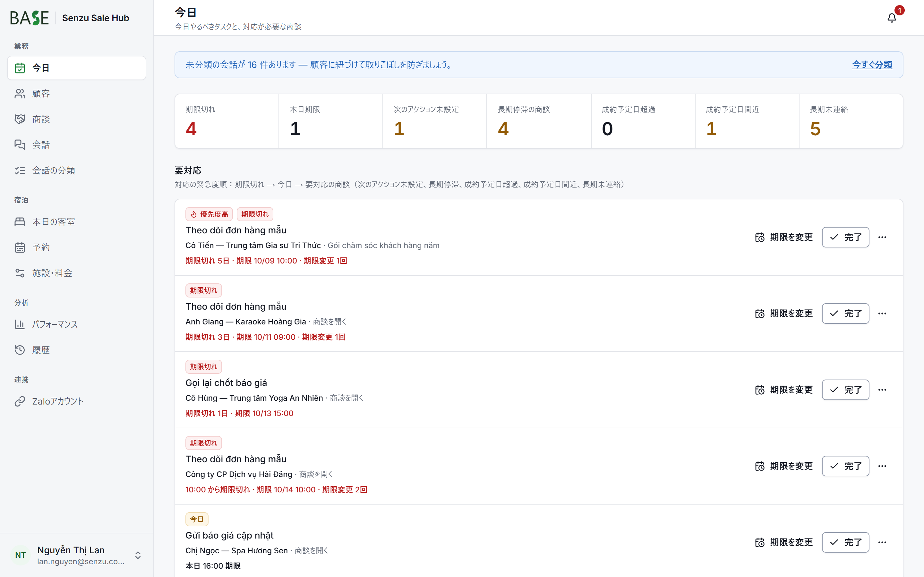Open 施設・料金 settings sliders icon
The height and width of the screenshot is (577, 924).
tap(20, 273)
